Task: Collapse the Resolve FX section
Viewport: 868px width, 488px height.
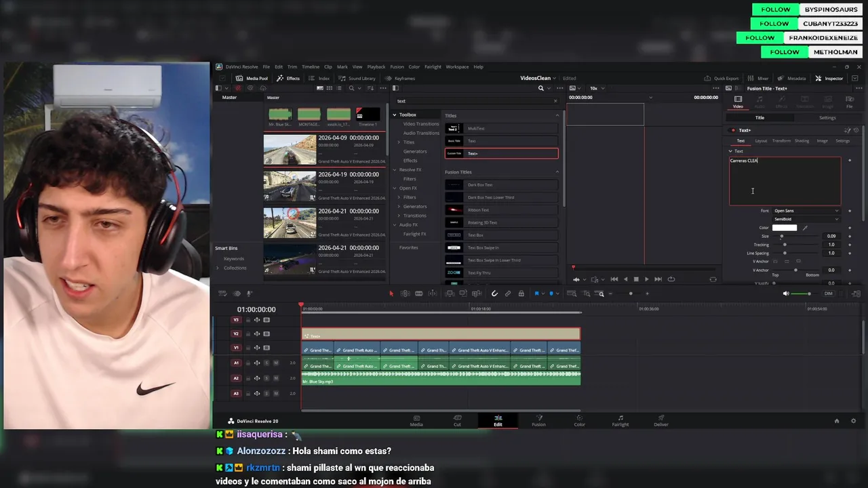Action: pos(395,169)
